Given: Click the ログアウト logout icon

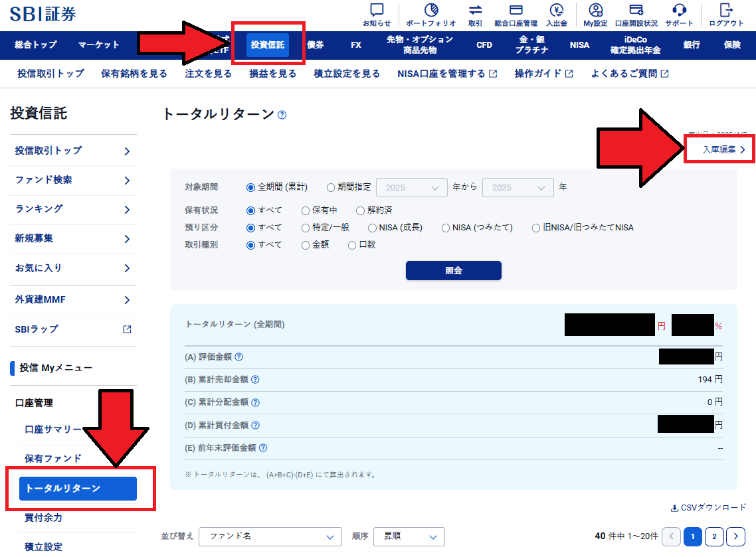Looking at the screenshot, I should [x=725, y=10].
